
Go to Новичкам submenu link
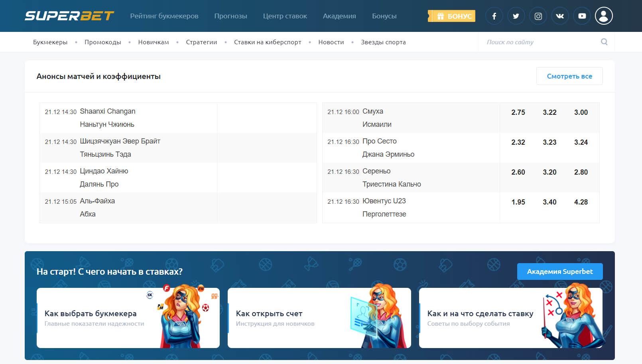[154, 42]
